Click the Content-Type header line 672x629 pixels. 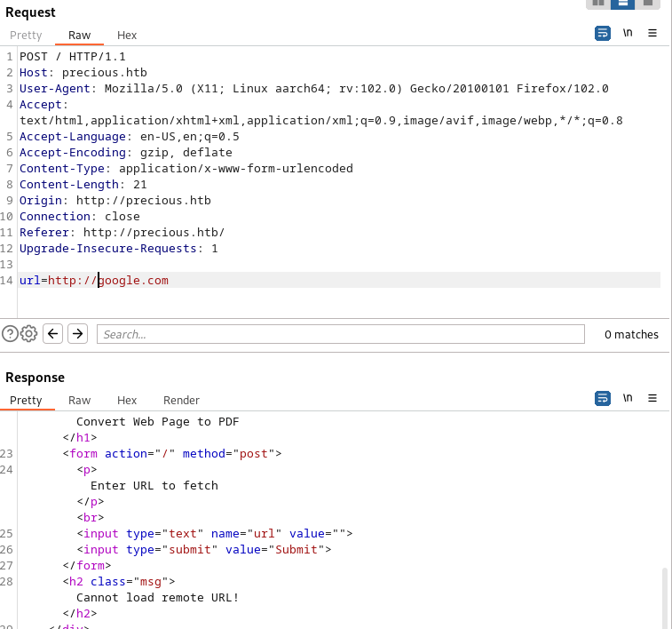pos(186,169)
